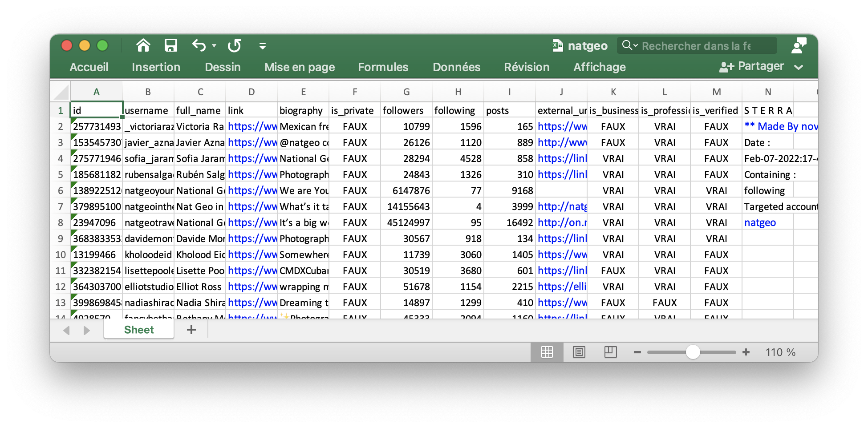Switch to Page Break Preview view
Screen dimensions: 868x428
[610, 352]
